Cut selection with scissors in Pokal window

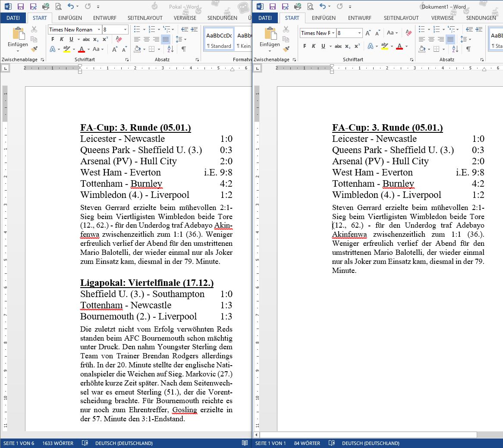34,29
